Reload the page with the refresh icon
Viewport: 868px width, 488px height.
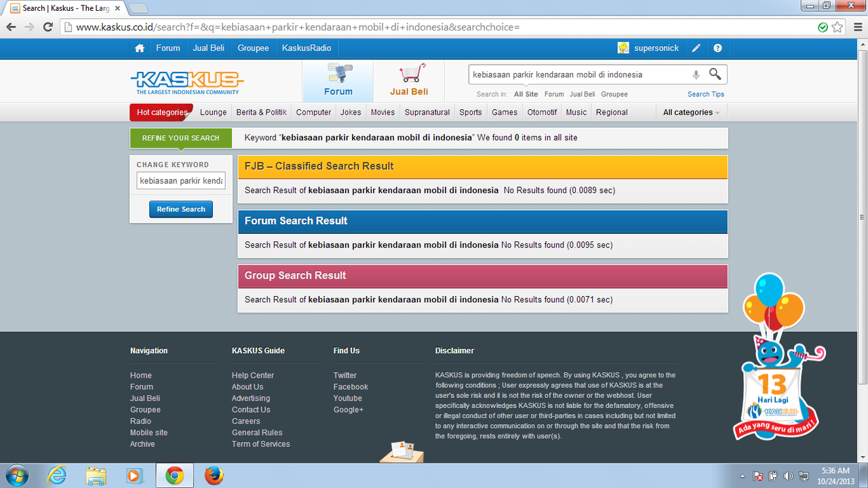point(47,27)
